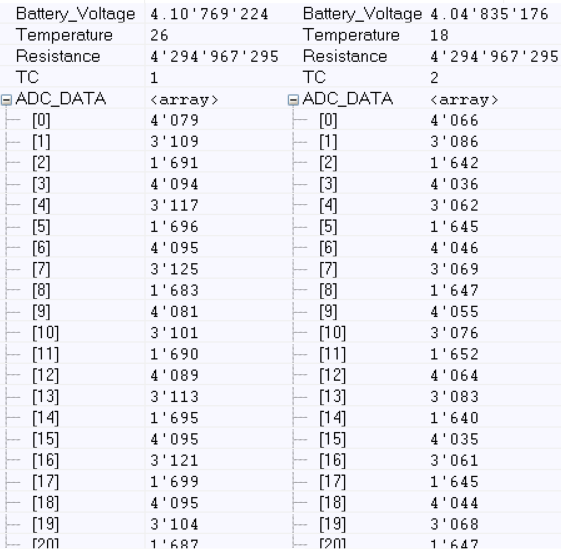Select right ADC value 1'640
Screen dimensions: 561x549
click(x=454, y=418)
